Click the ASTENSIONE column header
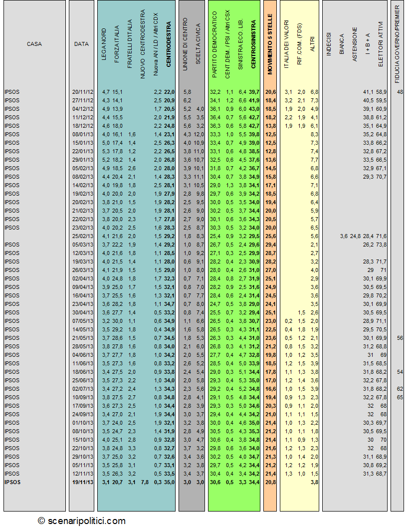Viewport: 414px width, 532px height. click(x=355, y=44)
